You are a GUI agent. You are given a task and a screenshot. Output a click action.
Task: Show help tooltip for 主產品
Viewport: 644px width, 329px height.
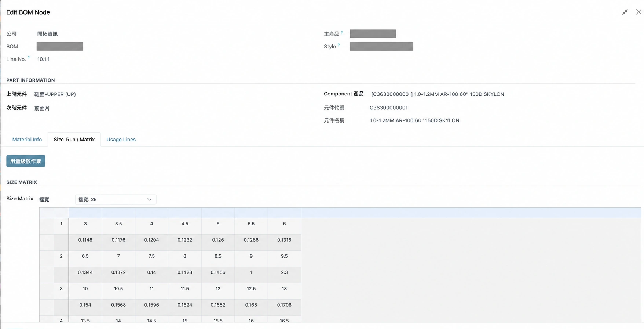click(342, 32)
